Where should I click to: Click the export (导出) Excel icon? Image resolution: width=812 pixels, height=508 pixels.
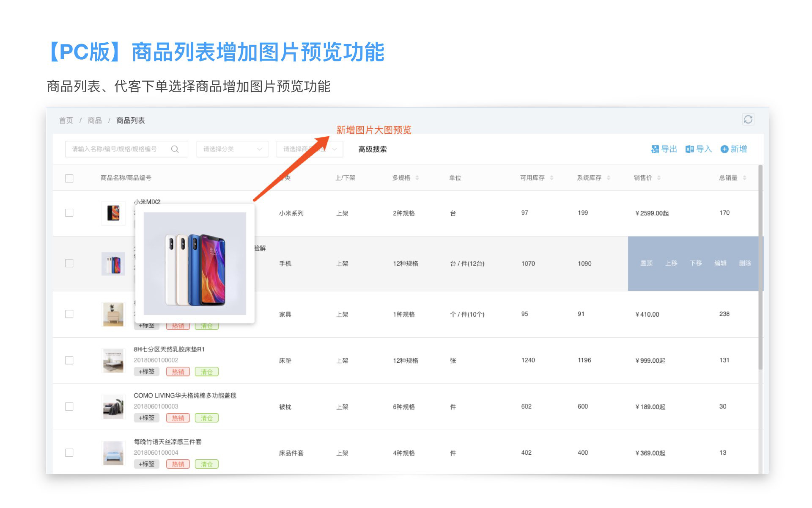click(655, 149)
